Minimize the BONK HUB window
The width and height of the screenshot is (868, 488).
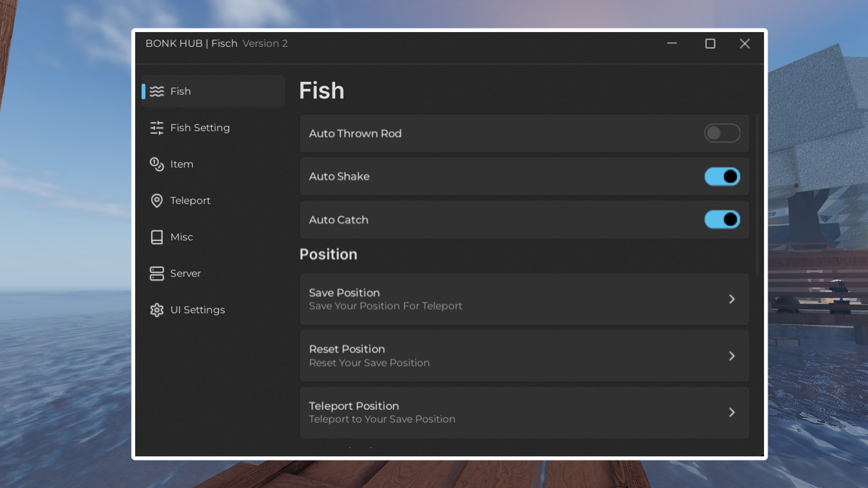(672, 43)
